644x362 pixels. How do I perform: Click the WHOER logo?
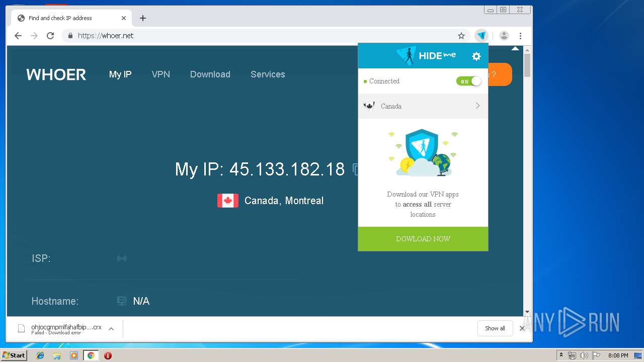pos(56,74)
